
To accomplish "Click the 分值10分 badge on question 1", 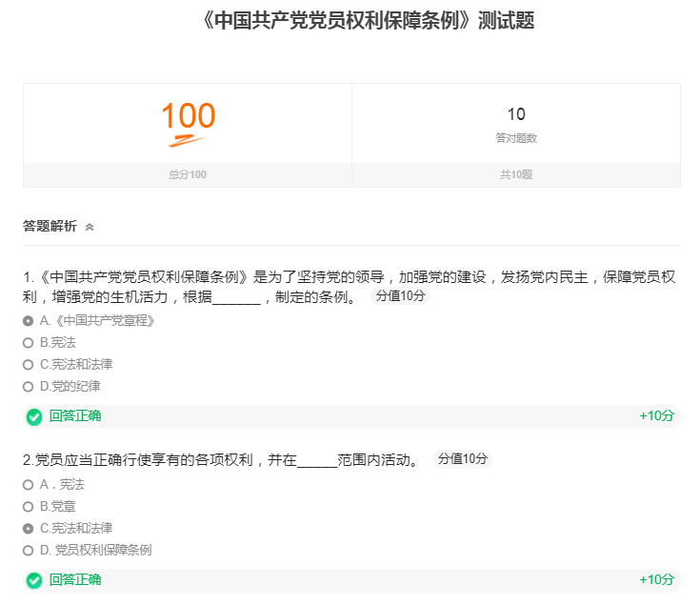I will coord(400,296).
